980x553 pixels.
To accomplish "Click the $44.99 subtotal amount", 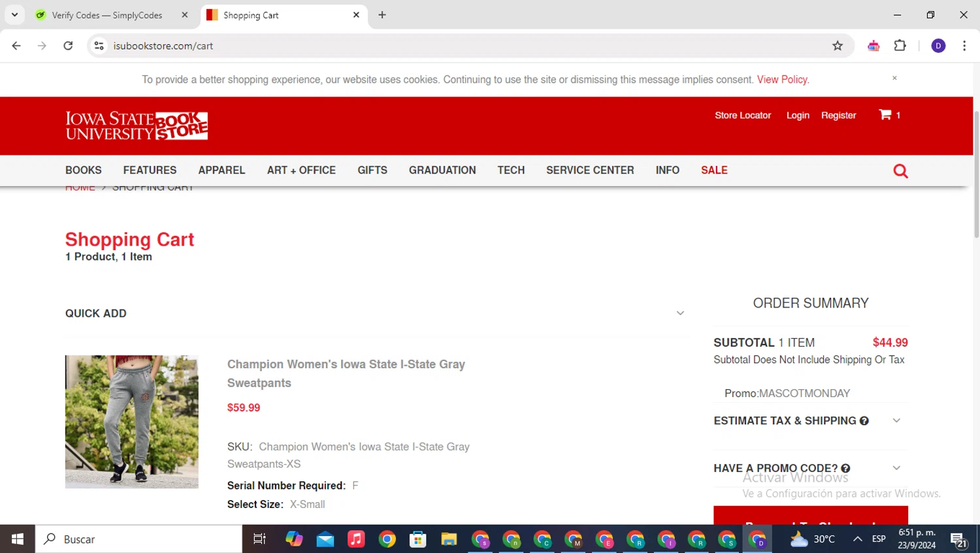I will [890, 342].
